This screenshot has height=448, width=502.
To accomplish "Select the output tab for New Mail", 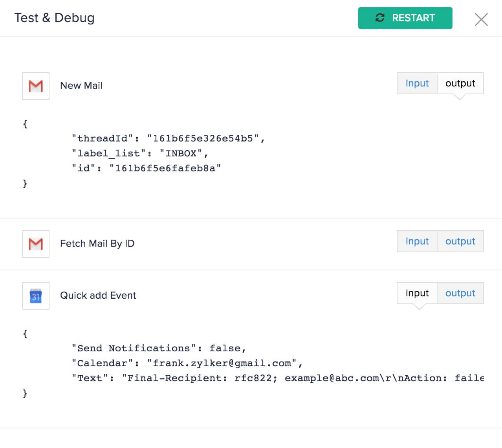I will pyautogui.click(x=460, y=83).
